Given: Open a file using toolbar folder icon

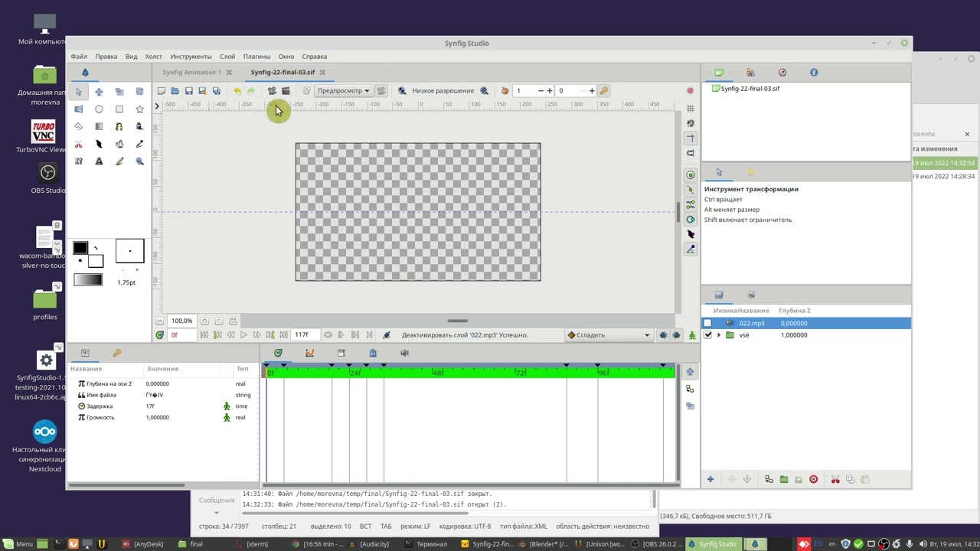Looking at the screenshot, I should coord(175,91).
